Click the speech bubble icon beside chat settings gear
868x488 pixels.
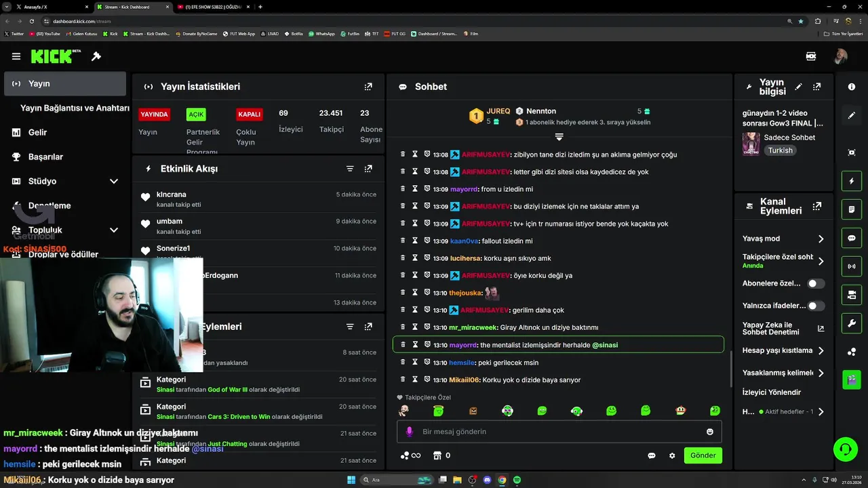coord(652,455)
